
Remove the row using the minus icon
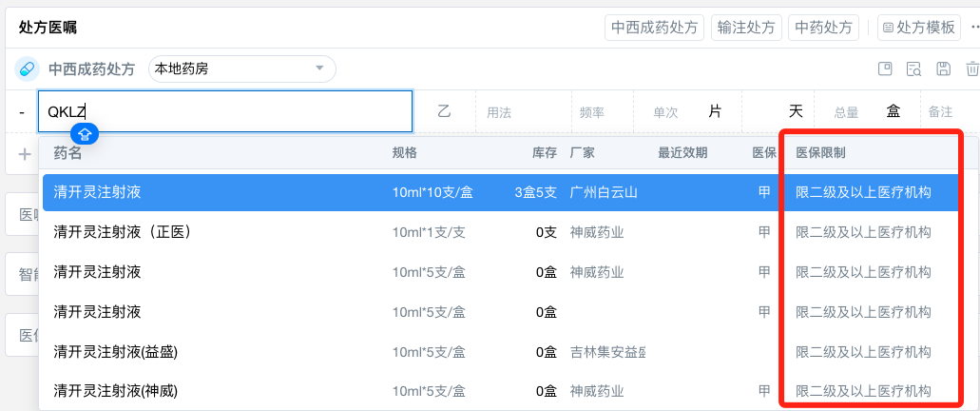pos(21,112)
